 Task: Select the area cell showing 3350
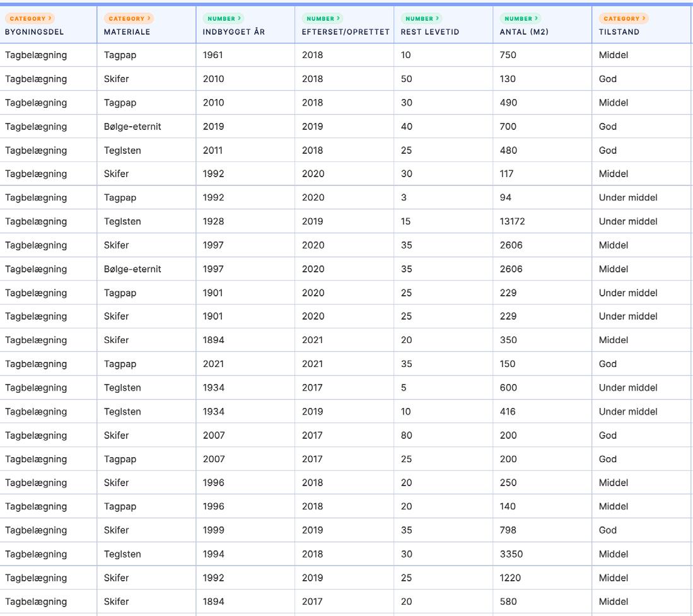coord(511,554)
